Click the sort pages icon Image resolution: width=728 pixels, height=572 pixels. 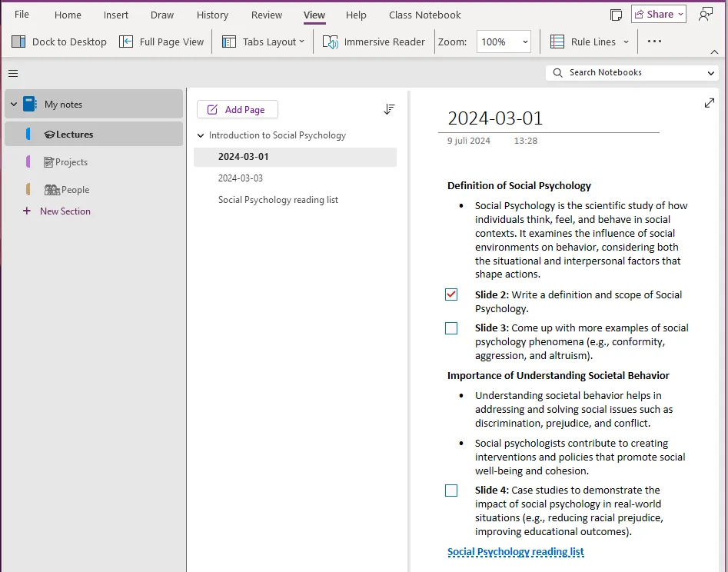point(389,110)
